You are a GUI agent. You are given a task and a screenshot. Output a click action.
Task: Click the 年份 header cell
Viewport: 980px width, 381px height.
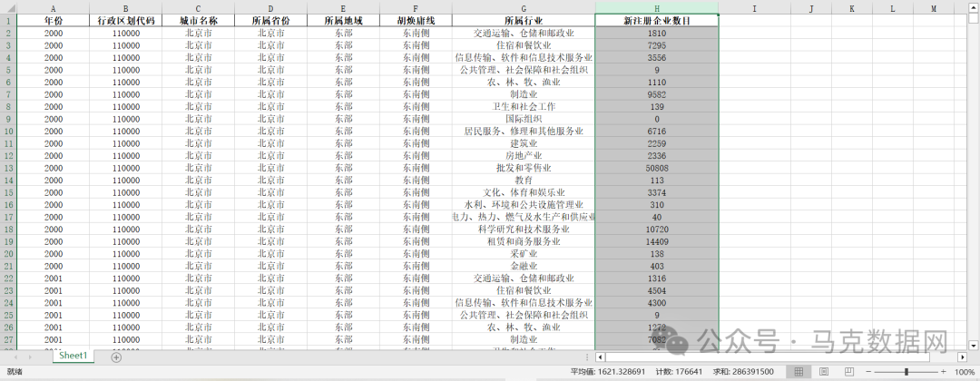pos(54,21)
